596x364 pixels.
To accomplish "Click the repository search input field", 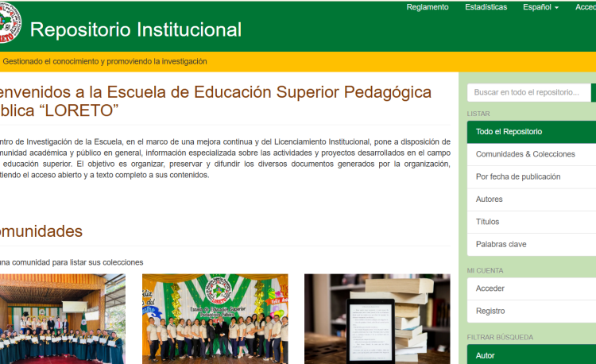I will point(528,93).
